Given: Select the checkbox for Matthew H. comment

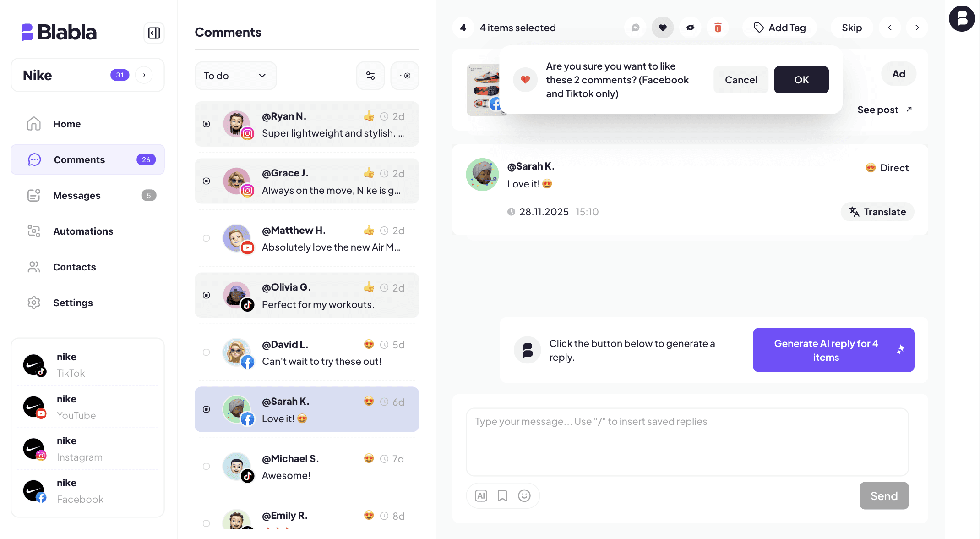Looking at the screenshot, I should pyautogui.click(x=207, y=238).
